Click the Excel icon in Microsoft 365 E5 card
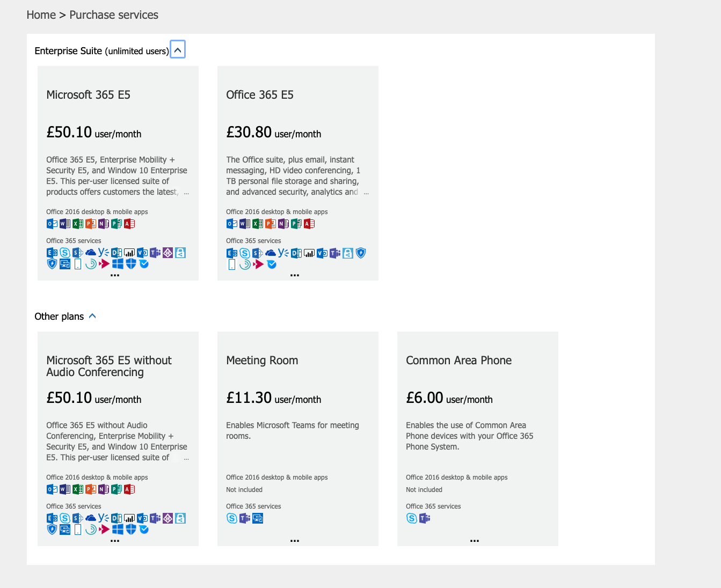721x588 pixels. (x=78, y=224)
